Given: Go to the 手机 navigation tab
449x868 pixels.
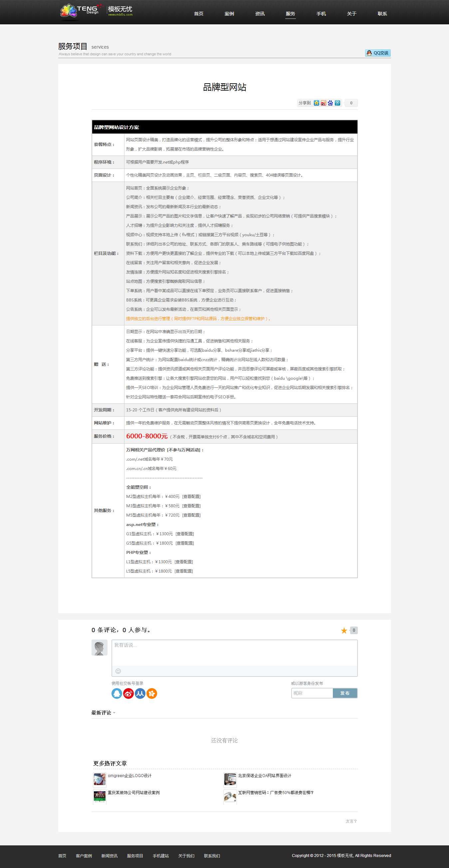Looking at the screenshot, I should coord(321,14).
